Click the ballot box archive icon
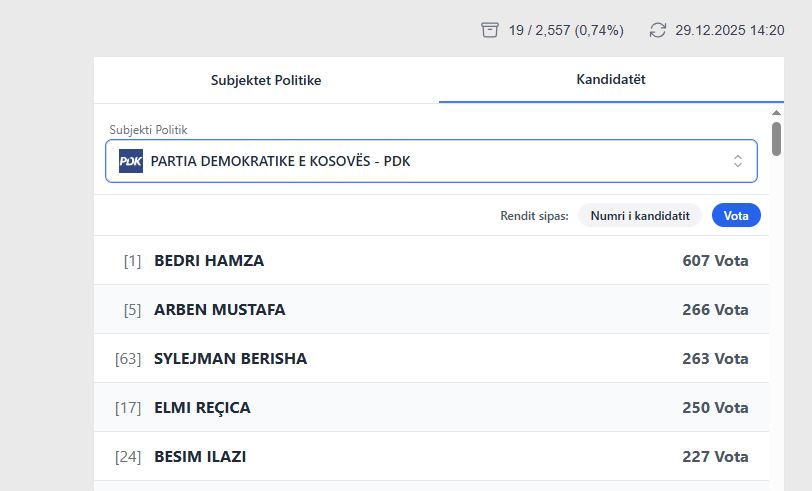This screenshot has height=491, width=812. (489, 30)
